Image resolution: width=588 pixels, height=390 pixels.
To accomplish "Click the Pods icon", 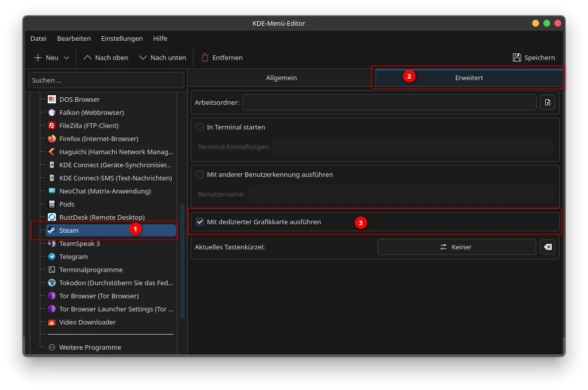I will click(52, 204).
